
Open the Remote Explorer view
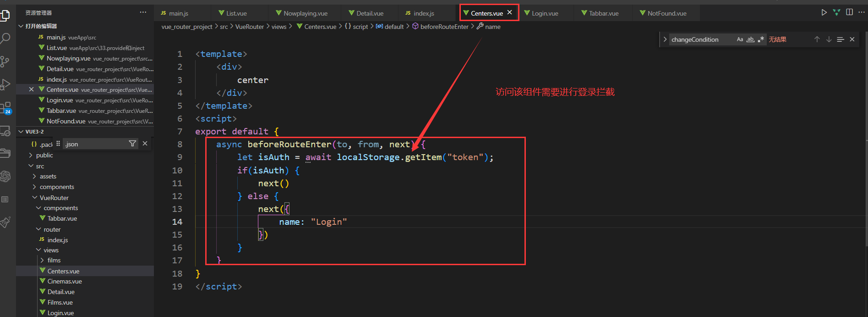[5, 131]
